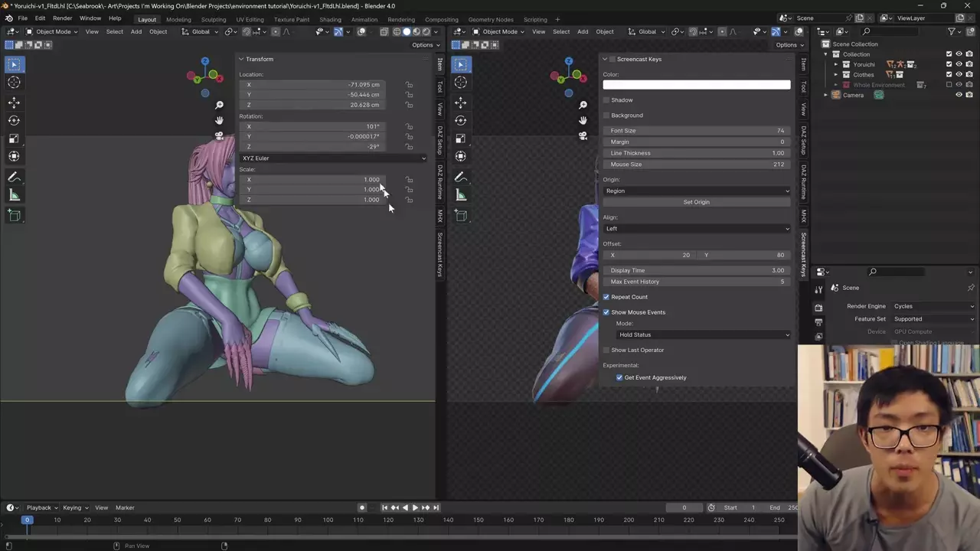980x551 pixels.
Task: Uncheck Show Mouse Events
Action: click(x=606, y=312)
